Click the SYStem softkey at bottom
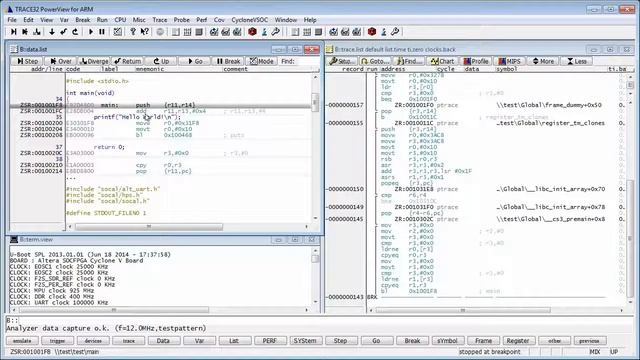Viewport: 640px width, 360px height. (305, 340)
